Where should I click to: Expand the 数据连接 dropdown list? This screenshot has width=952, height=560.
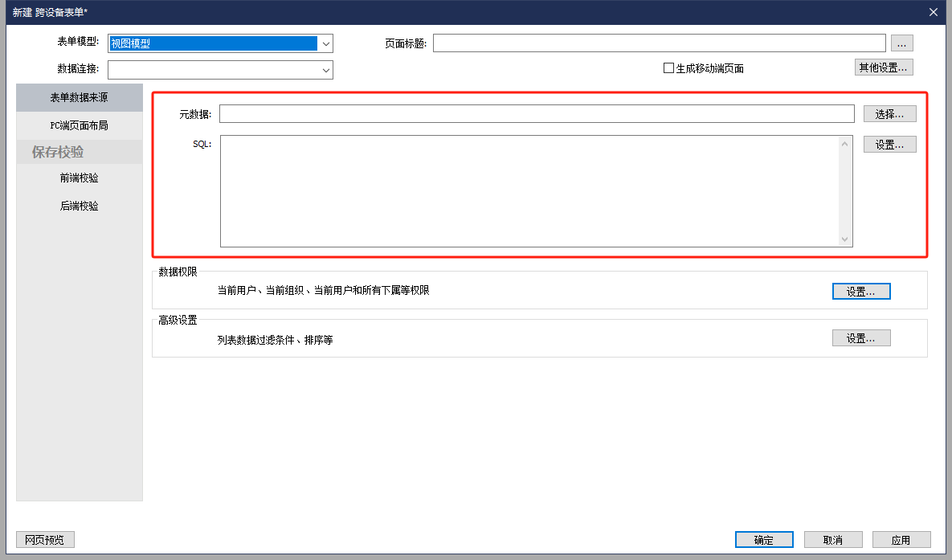tap(325, 70)
